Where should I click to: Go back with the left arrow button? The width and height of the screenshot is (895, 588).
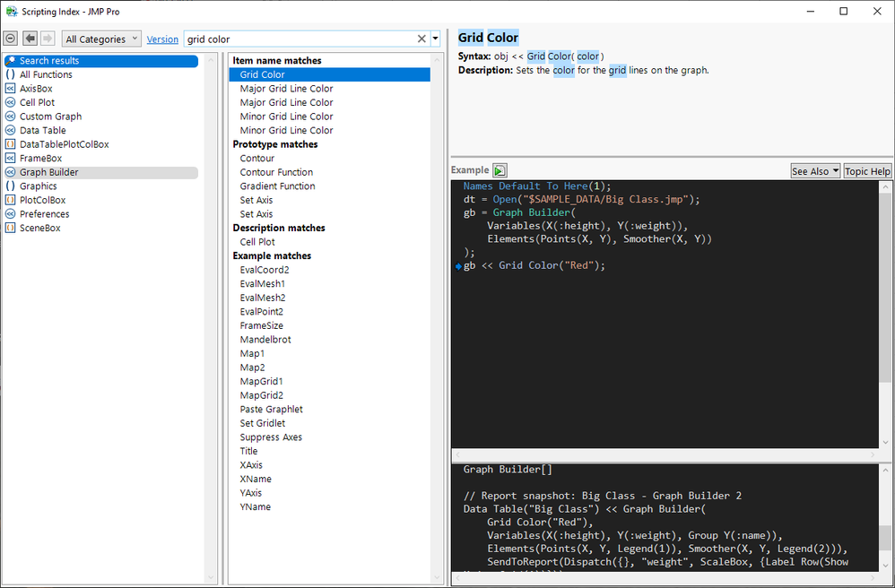click(x=30, y=39)
